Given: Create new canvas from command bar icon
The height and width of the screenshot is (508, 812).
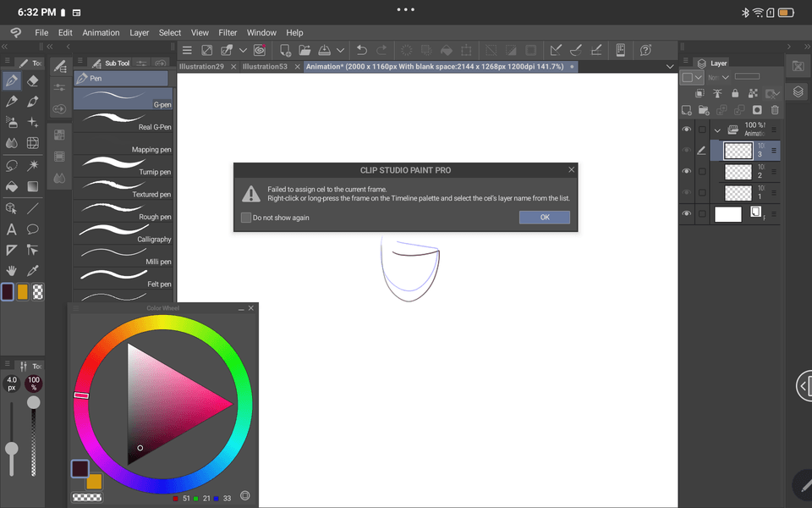Looking at the screenshot, I should click(x=285, y=50).
